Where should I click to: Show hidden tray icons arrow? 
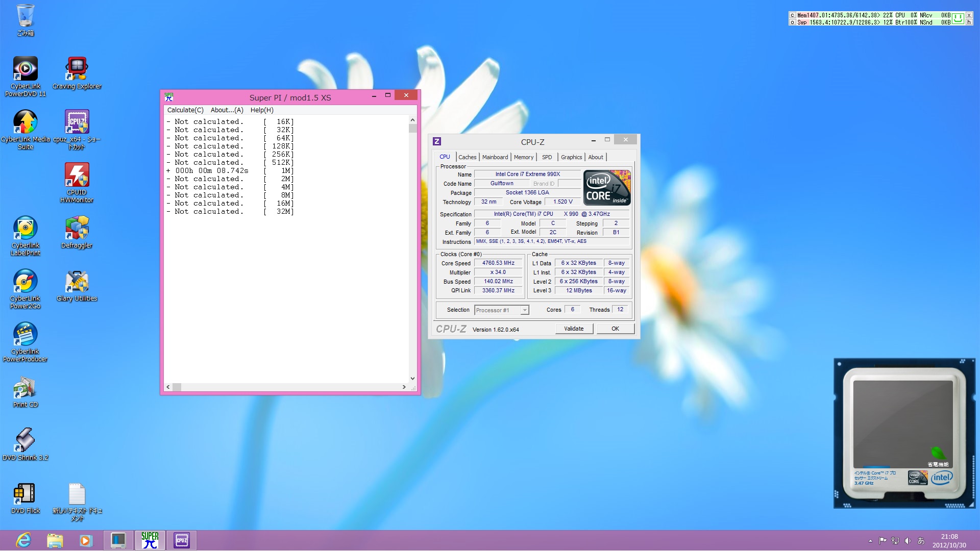click(x=870, y=541)
